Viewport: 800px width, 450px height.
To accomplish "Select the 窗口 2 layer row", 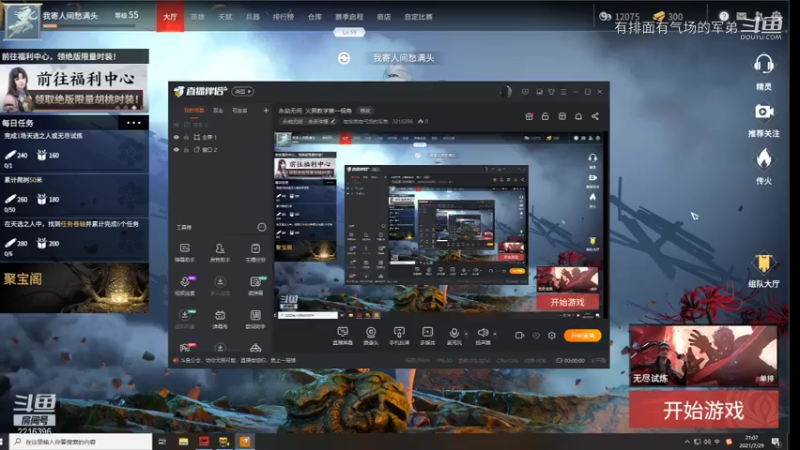I will click(220, 149).
